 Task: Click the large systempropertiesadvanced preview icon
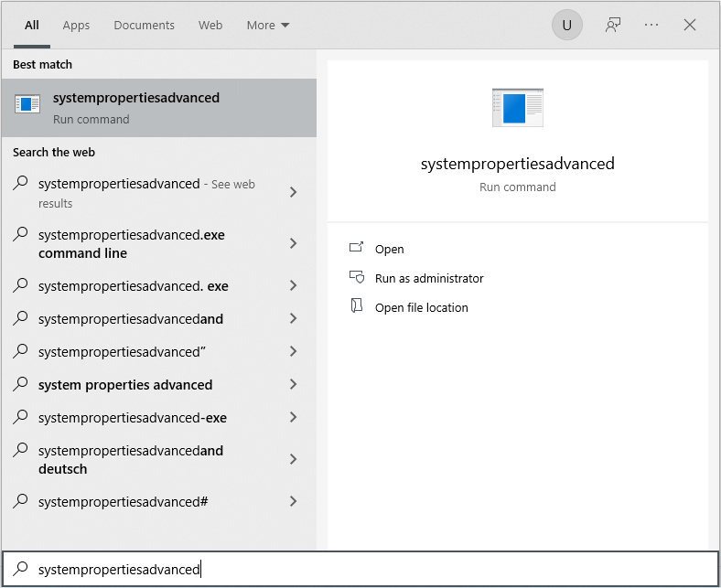coord(517,108)
